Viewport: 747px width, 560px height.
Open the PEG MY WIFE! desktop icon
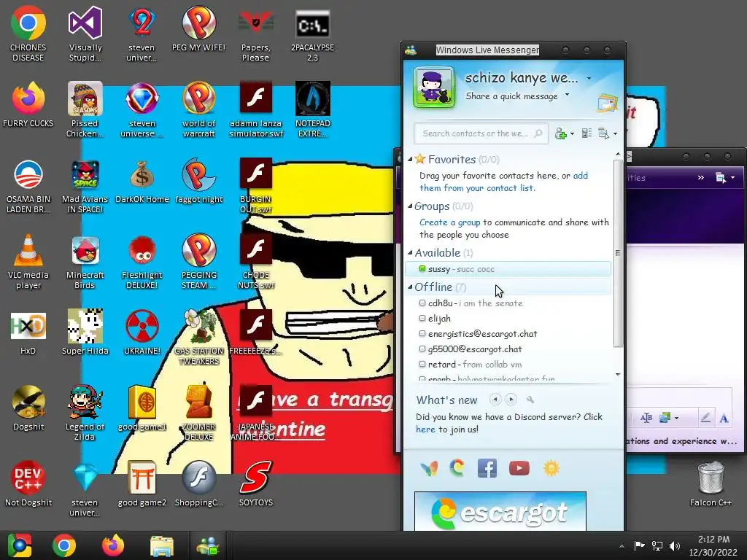coord(198,28)
